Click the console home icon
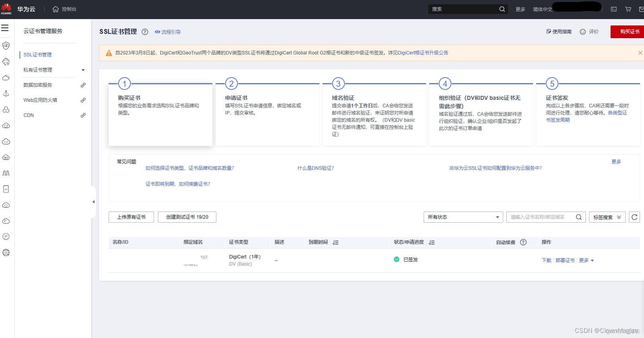 click(56, 9)
